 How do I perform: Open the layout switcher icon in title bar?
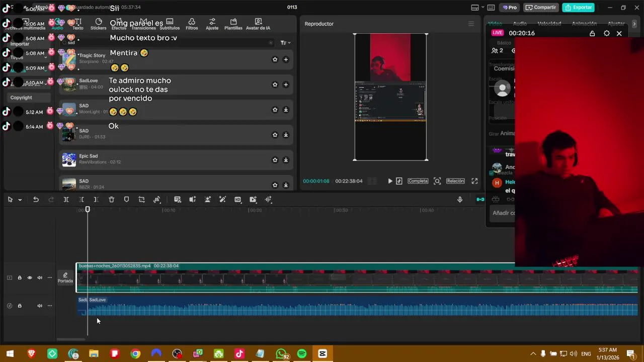click(475, 8)
